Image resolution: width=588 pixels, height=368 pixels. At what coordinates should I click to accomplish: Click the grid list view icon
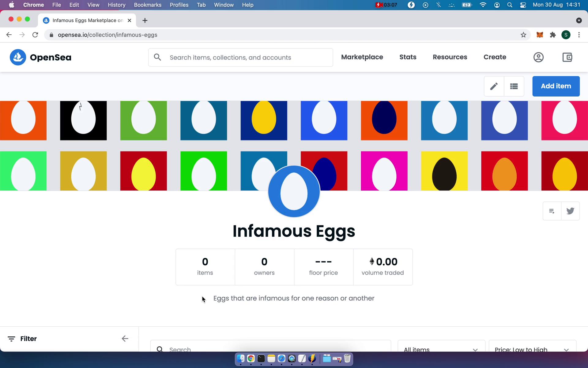514,86
